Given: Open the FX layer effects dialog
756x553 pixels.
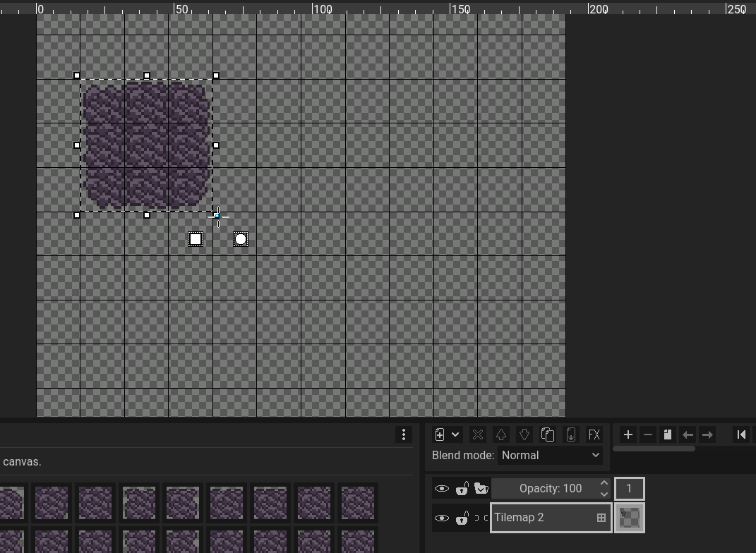Looking at the screenshot, I should tap(594, 435).
